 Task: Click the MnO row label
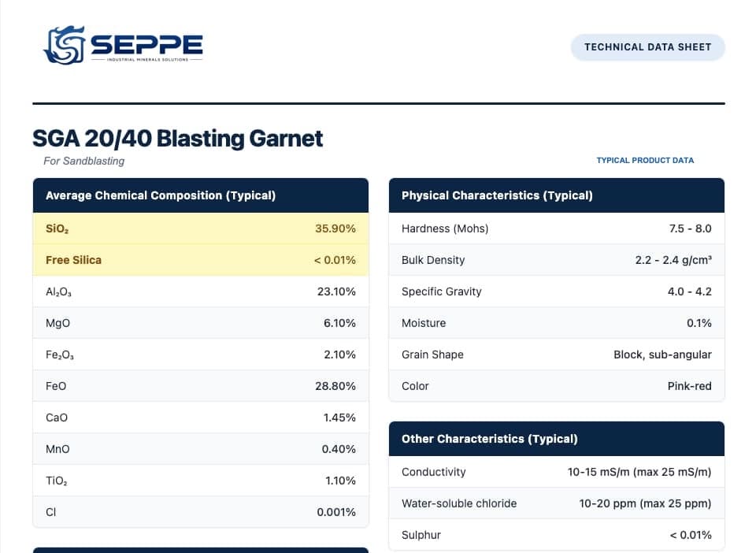coord(57,449)
